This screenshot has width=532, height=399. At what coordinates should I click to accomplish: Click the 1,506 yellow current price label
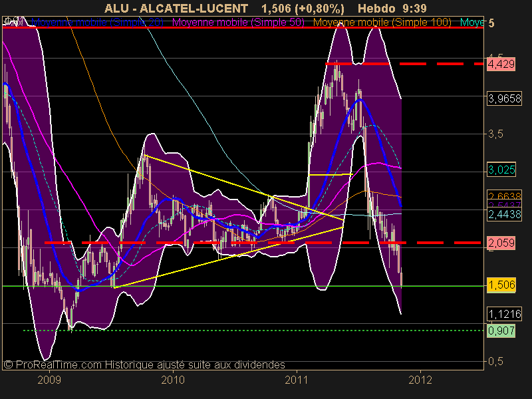(x=501, y=285)
